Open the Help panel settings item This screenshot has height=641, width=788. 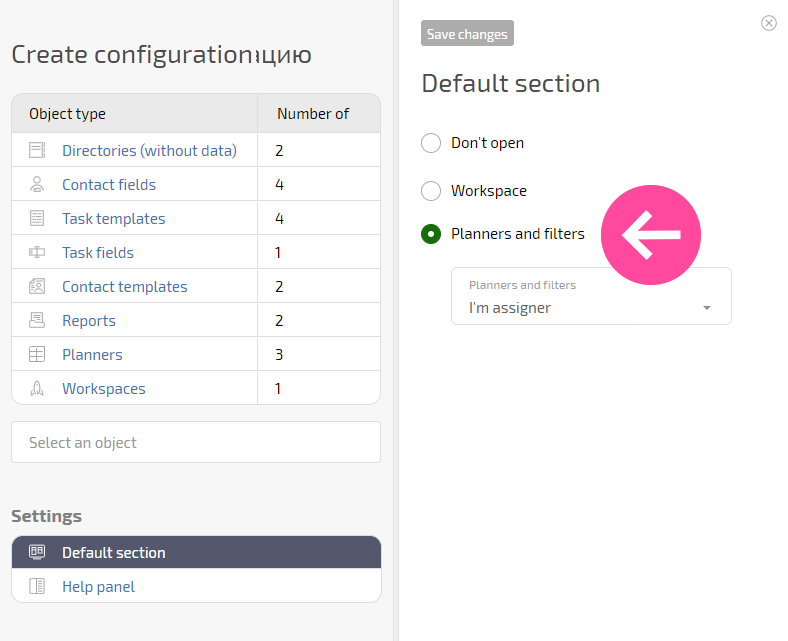pos(196,586)
